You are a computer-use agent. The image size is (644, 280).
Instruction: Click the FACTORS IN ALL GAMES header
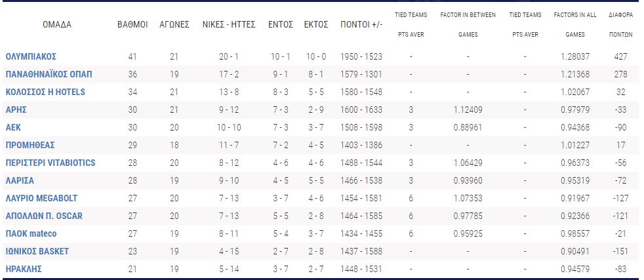pos(575,24)
